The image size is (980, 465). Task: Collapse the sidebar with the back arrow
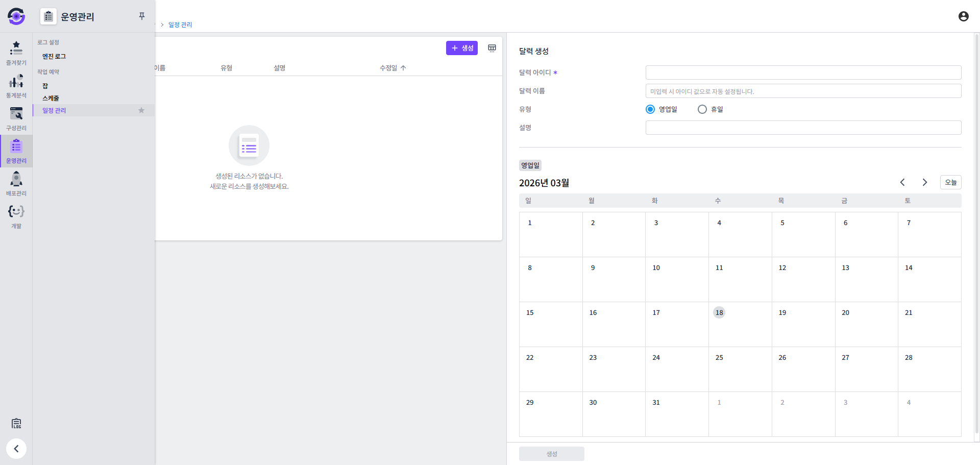click(16, 449)
